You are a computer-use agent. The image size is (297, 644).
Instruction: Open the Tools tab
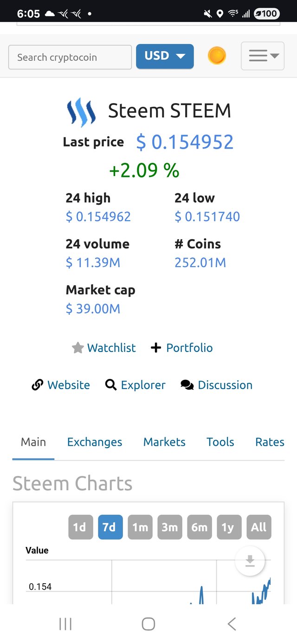pos(220,442)
